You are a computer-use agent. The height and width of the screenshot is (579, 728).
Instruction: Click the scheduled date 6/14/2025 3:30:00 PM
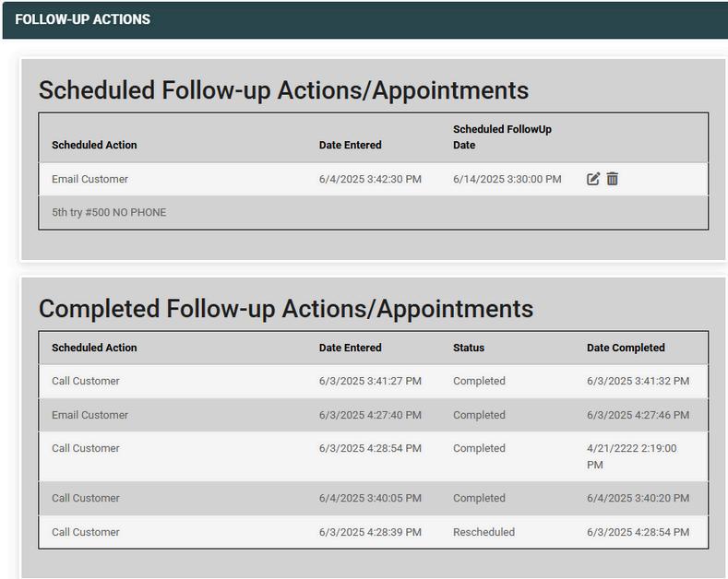click(507, 179)
